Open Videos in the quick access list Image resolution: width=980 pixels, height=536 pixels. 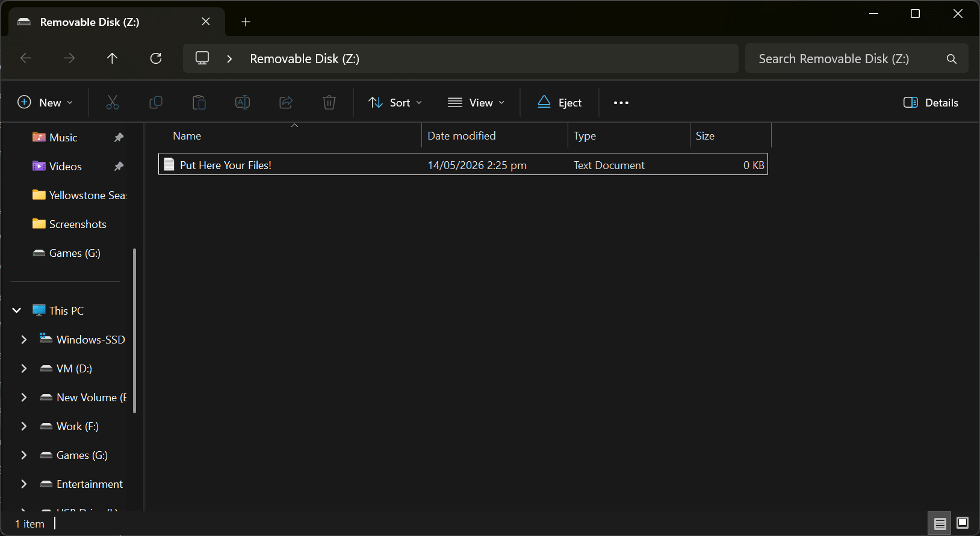tap(66, 167)
